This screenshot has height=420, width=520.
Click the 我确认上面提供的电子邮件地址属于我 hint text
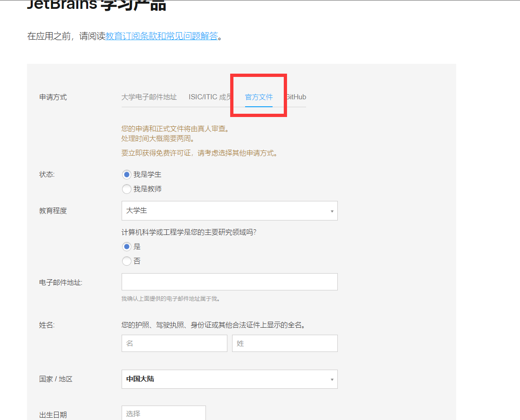point(171,299)
